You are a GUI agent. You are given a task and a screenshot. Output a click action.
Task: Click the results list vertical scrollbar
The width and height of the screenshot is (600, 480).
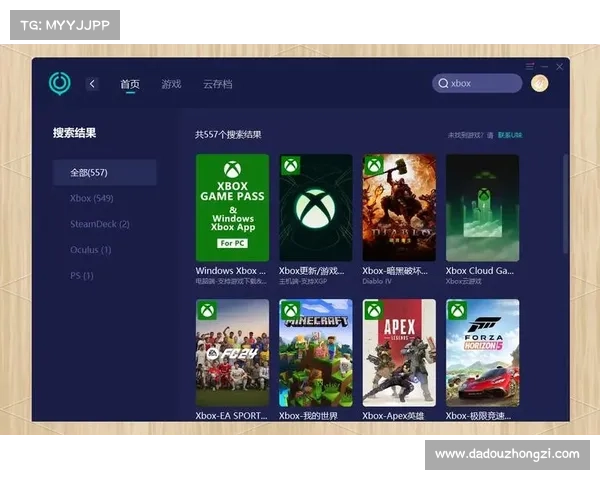click(566, 204)
